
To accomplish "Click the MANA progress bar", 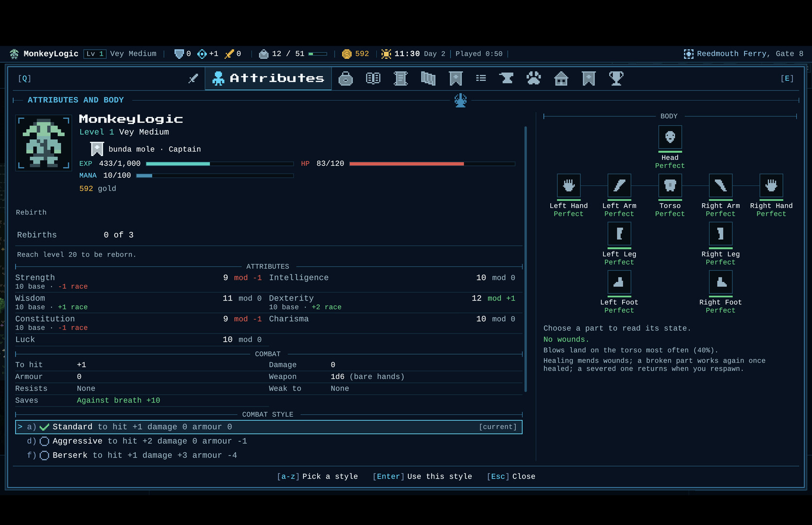I will pos(215,175).
